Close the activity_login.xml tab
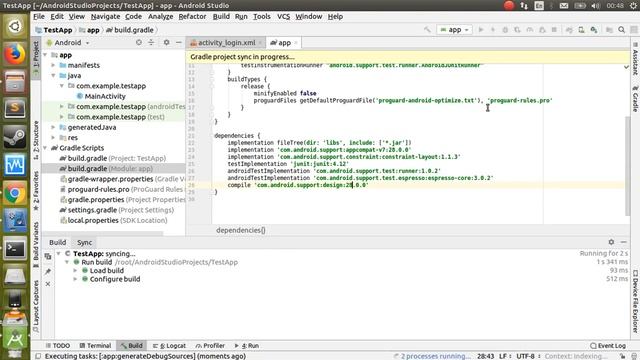The width and height of the screenshot is (640, 360). pyautogui.click(x=260, y=43)
